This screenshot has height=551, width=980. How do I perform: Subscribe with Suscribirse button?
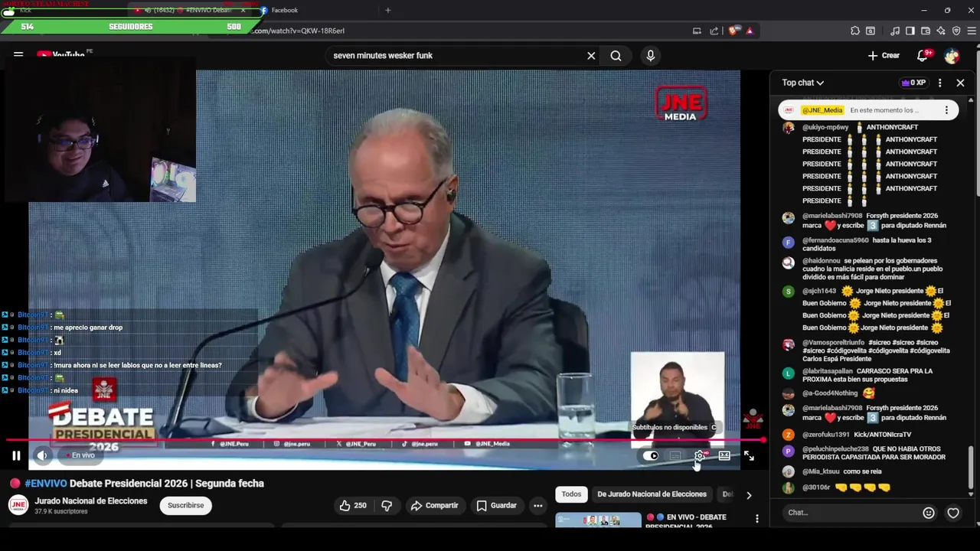(185, 505)
